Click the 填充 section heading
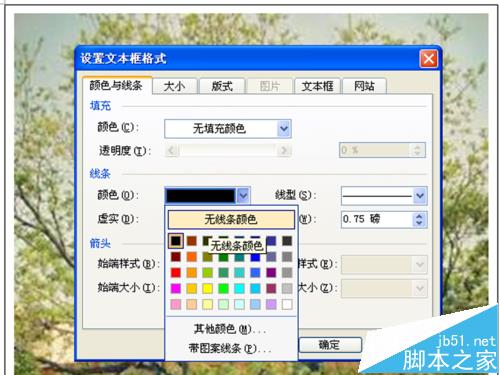Image resolution: width=500 pixels, height=375 pixels. (100, 106)
